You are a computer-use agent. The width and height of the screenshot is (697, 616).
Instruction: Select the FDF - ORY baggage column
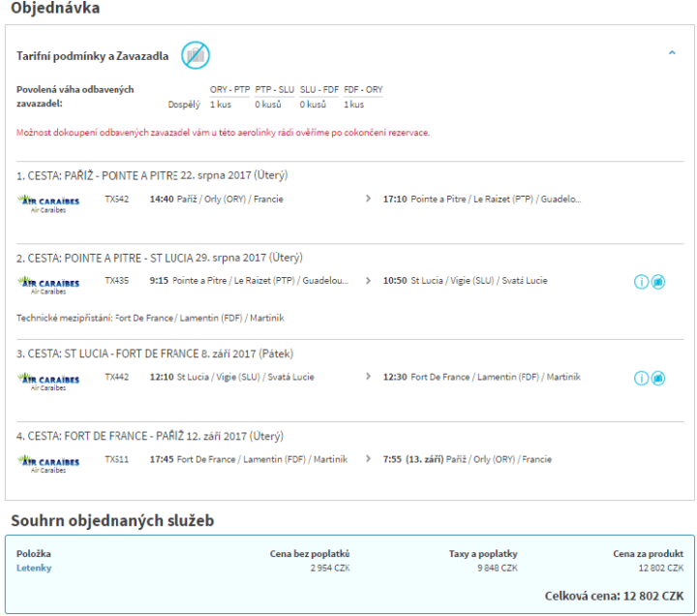[x=363, y=89]
